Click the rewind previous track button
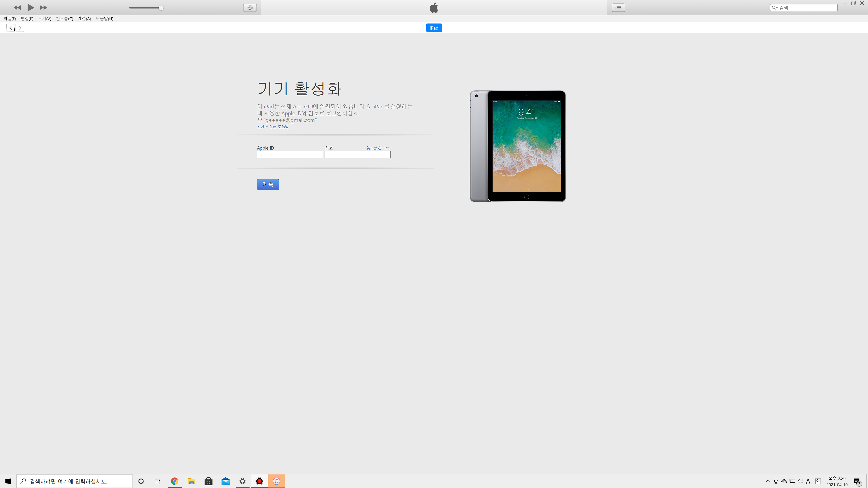Image resolution: width=868 pixels, height=488 pixels. pos(17,7)
